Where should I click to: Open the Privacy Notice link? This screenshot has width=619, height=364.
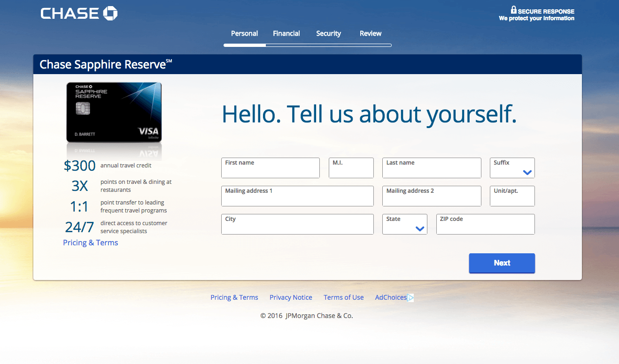(x=291, y=297)
